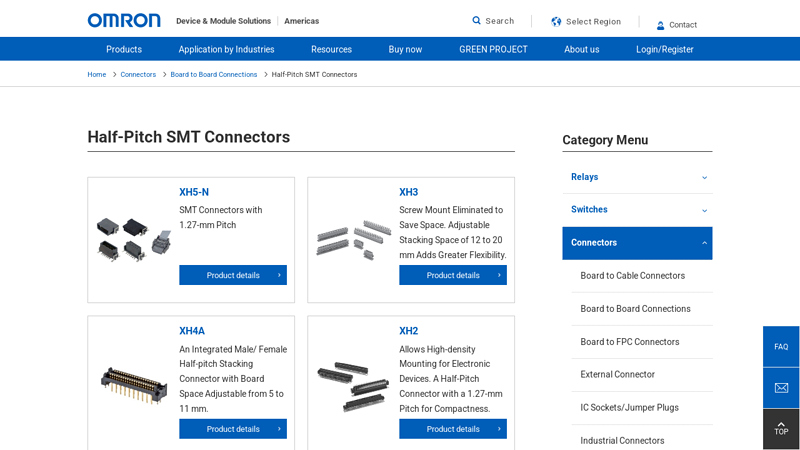Open XH3 product title link

409,192
